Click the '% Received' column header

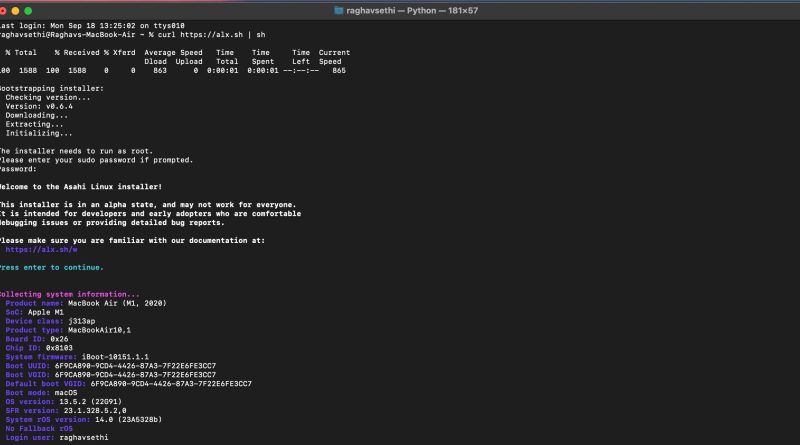tap(77, 53)
